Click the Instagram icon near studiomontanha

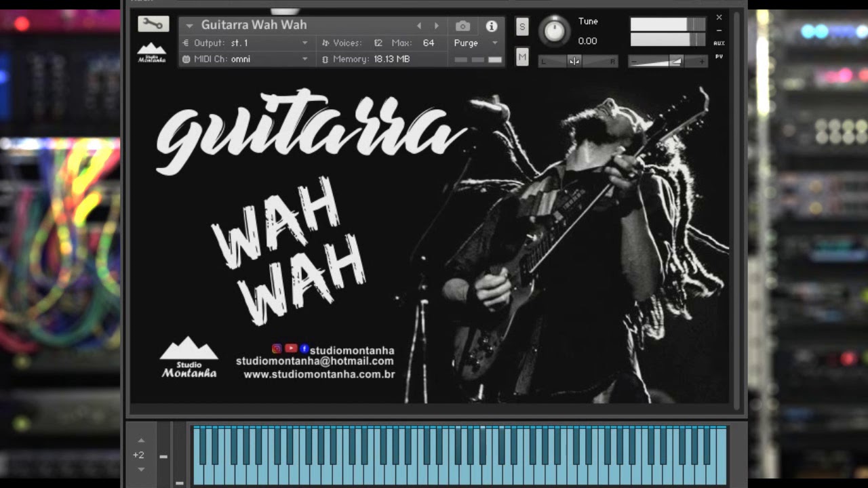[x=277, y=348]
